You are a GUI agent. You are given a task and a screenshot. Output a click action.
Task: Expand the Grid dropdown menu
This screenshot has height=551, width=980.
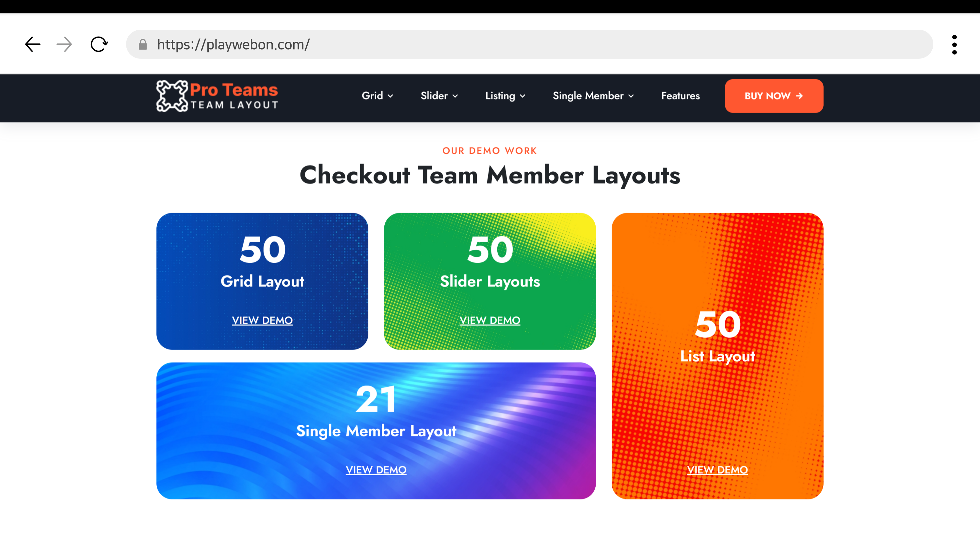coord(377,96)
